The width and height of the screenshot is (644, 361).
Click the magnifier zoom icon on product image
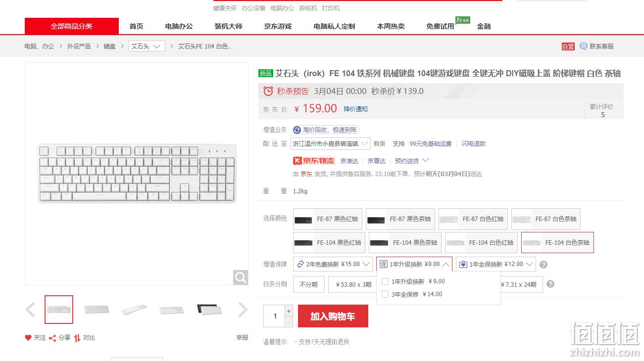[241, 277]
